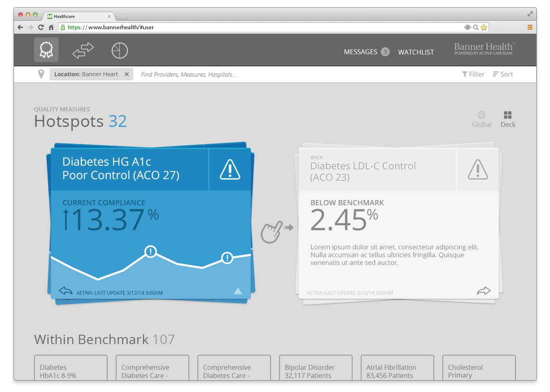550x392 pixels.
Task: Click the Diabetes HG A1c Poor Control title
Action: click(121, 168)
